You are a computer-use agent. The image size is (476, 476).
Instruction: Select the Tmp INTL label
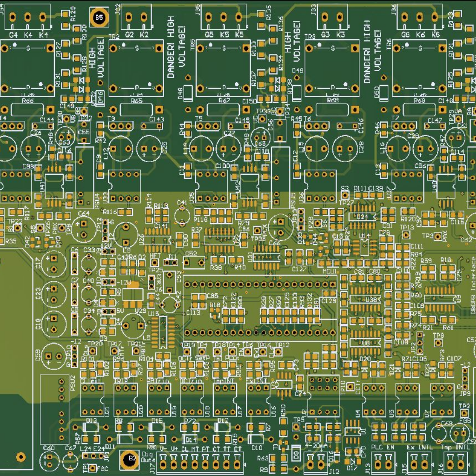455,447
